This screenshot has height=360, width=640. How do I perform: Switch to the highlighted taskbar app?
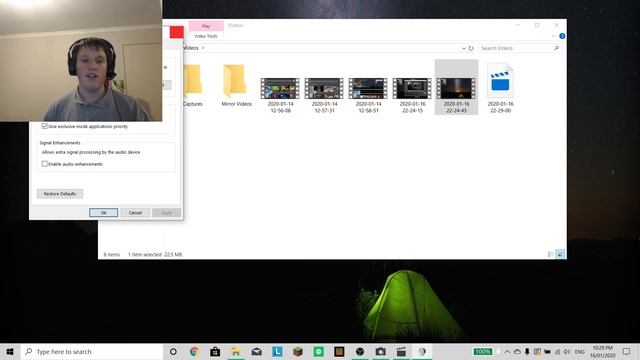[422, 351]
